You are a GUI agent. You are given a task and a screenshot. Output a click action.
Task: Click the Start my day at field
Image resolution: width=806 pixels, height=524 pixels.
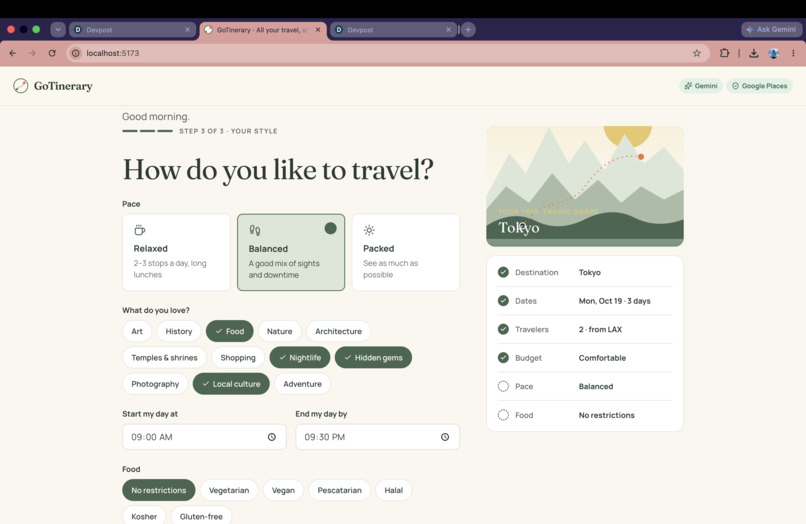[204, 437]
